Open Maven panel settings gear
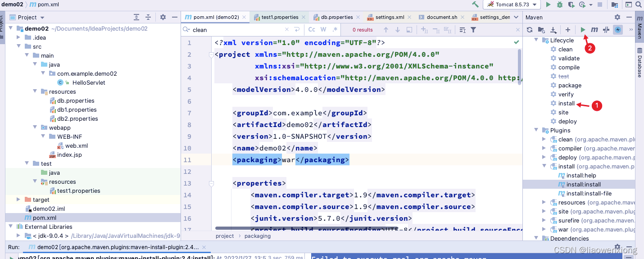The image size is (644, 259). coord(617,17)
